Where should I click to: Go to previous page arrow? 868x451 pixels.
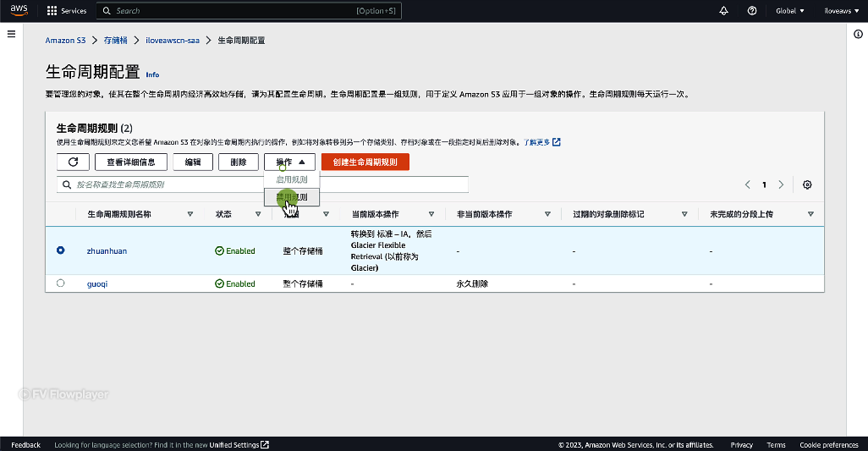point(747,184)
